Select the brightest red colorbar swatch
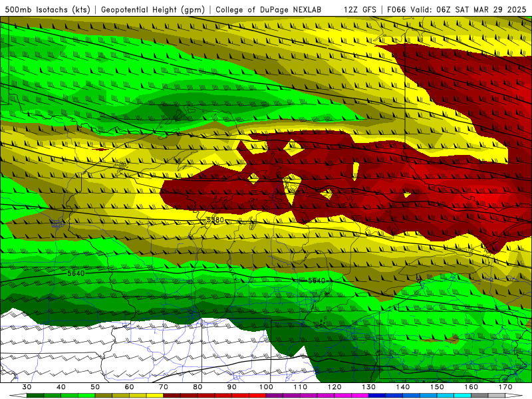This screenshot has height=399, width=532. (257, 395)
